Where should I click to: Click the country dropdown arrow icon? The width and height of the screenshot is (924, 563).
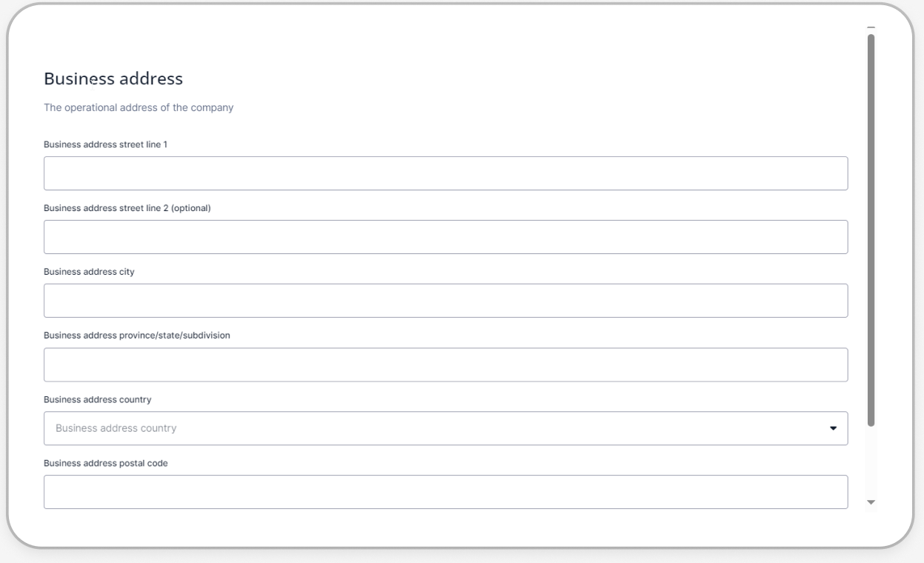832,428
